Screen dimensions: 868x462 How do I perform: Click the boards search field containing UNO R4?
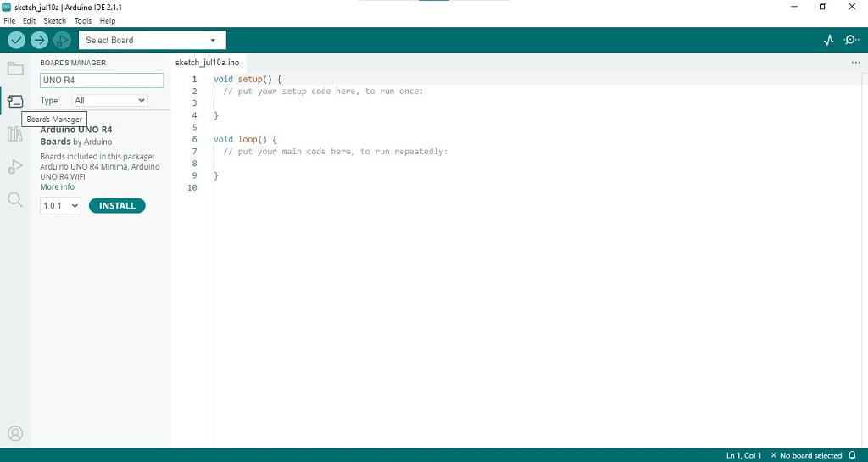pyautogui.click(x=102, y=81)
